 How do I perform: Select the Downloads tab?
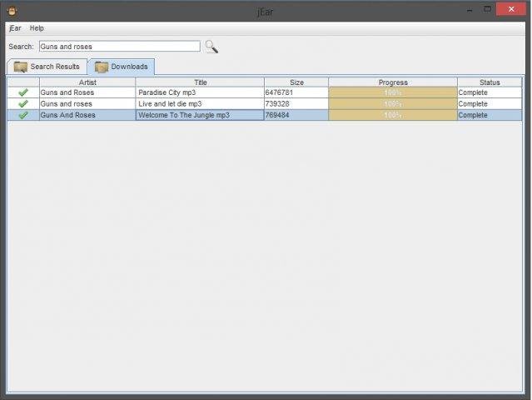122,67
